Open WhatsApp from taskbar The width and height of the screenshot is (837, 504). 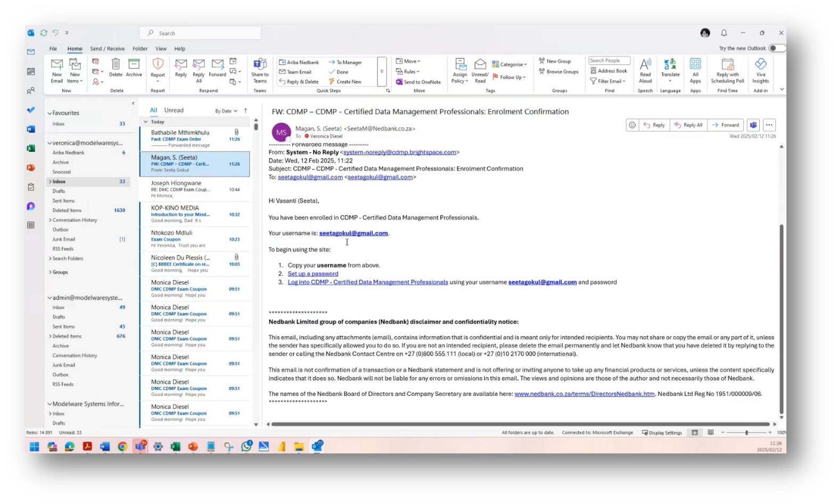246,447
